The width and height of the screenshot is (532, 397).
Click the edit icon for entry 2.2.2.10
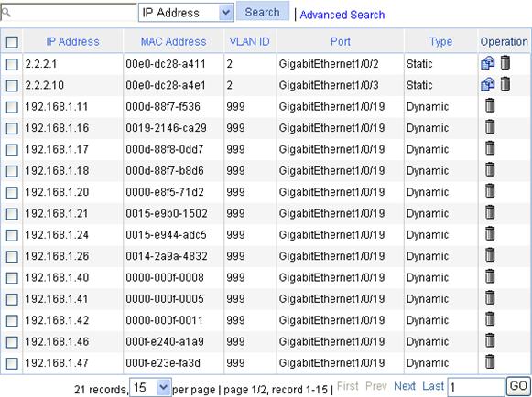coord(487,84)
